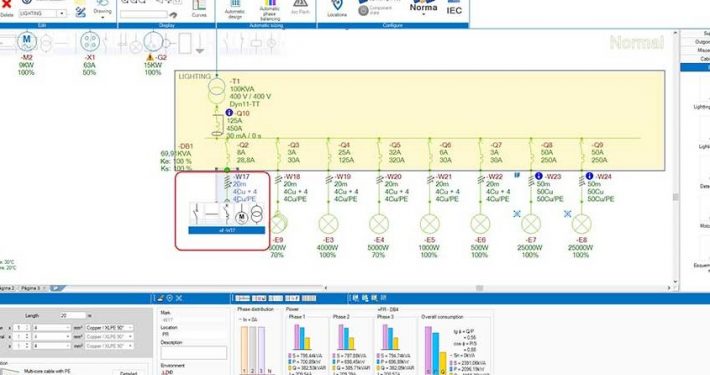Screen dimensions: 710x375
Task: Click into the Length input field
Action: pyautogui.click(x=73, y=315)
